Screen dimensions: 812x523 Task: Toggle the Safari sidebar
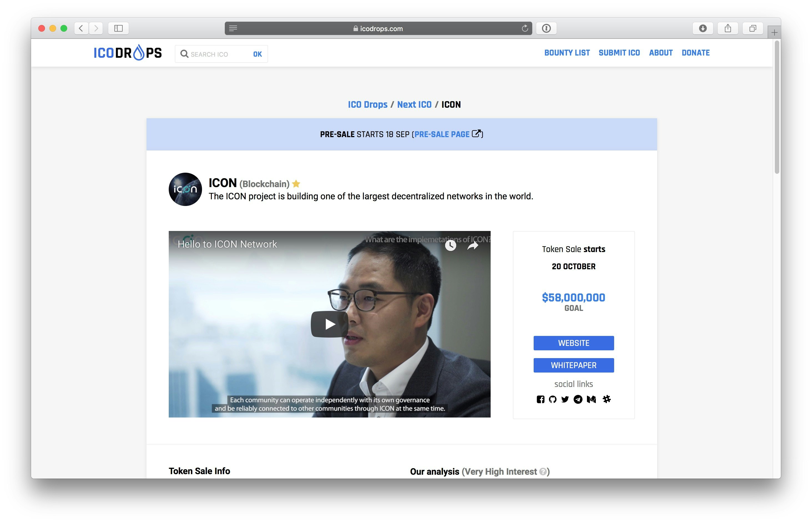click(x=118, y=28)
